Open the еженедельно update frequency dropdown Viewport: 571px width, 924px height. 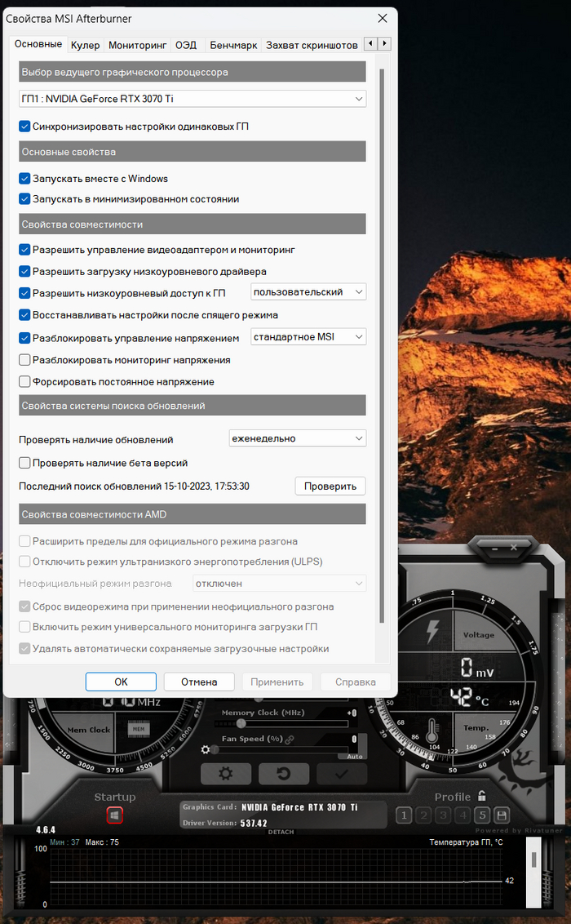(297, 438)
